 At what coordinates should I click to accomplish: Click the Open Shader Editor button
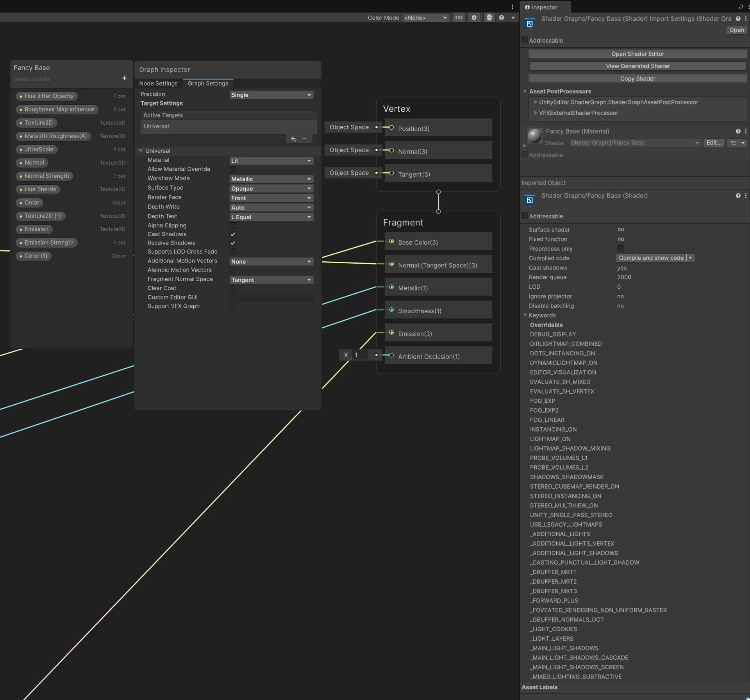[x=637, y=54]
